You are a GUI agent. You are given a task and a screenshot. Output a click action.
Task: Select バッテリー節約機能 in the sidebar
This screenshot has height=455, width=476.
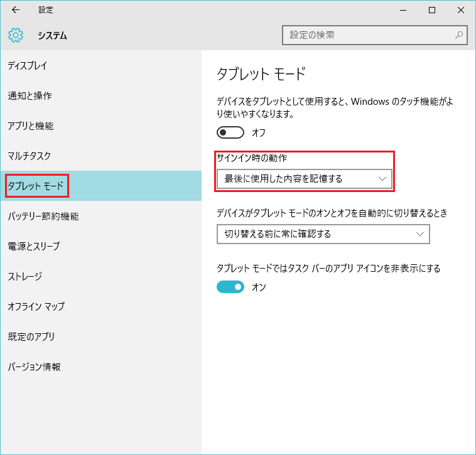tap(43, 217)
